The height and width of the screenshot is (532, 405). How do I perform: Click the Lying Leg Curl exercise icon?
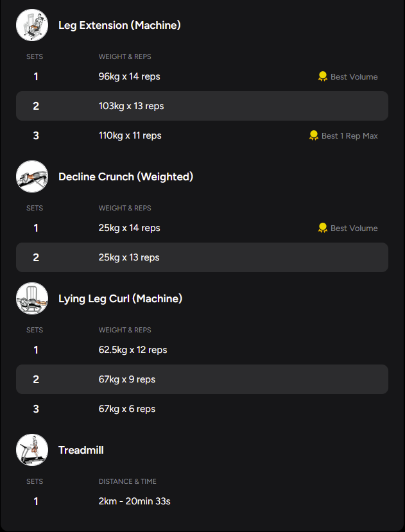click(x=32, y=298)
